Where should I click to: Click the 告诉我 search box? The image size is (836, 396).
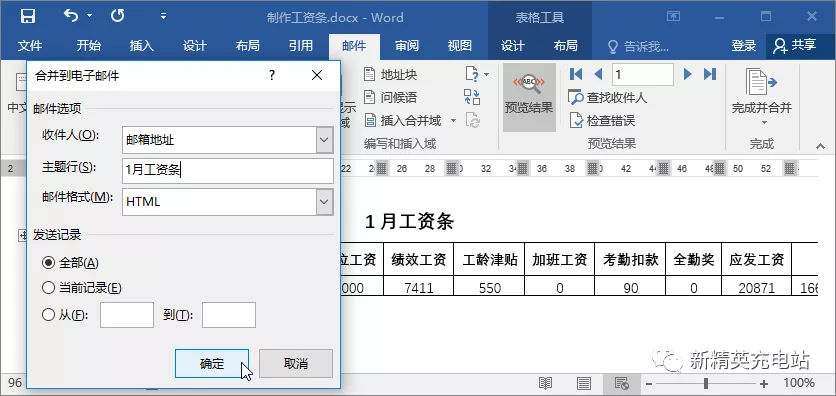(x=639, y=47)
